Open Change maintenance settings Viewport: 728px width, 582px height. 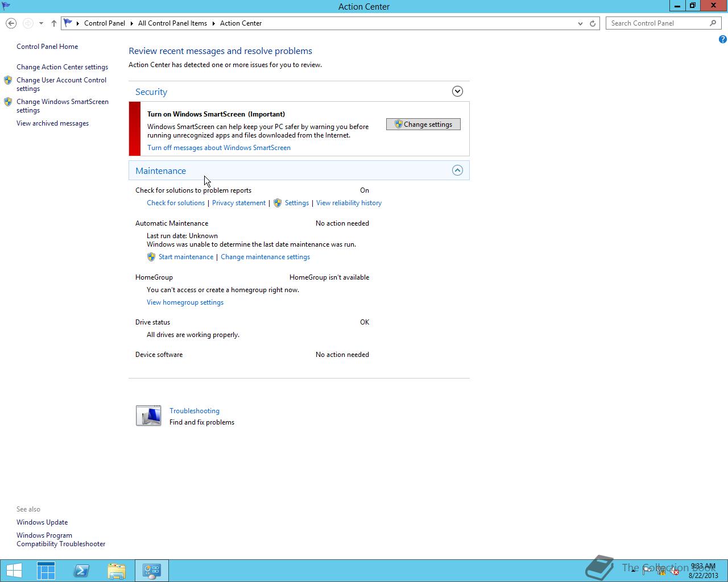click(x=265, y=257)
